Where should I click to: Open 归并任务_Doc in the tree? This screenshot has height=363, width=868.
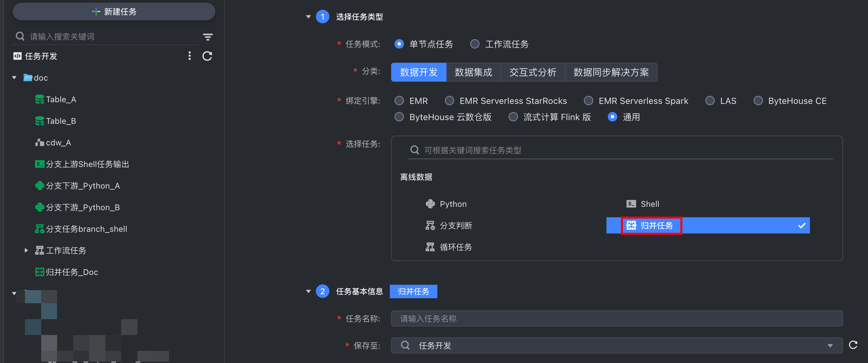click(x=72, y=272)
